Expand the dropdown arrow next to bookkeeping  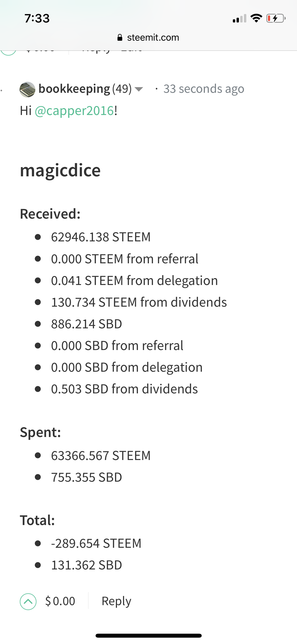tap(139, 89)
